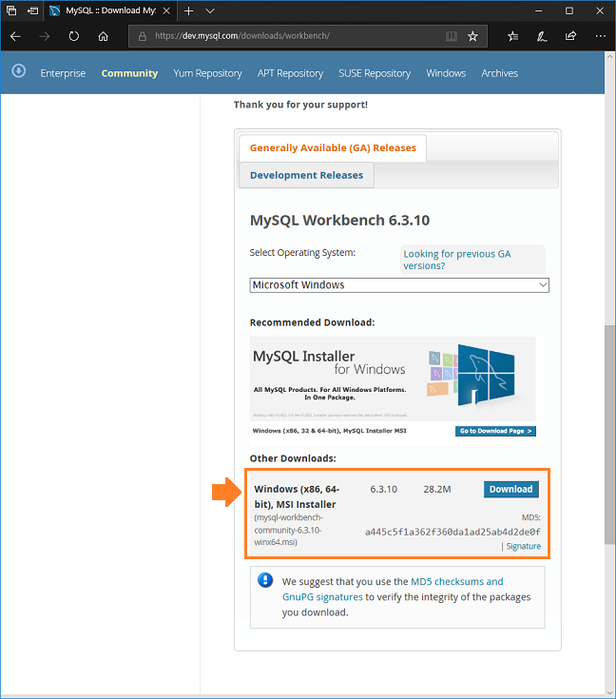Set these tabs aside icon

32,10
